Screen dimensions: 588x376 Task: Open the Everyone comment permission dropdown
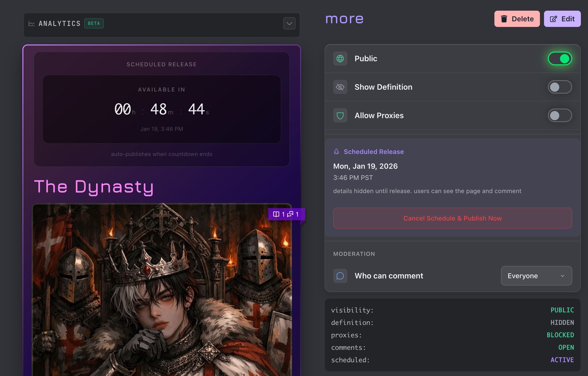536,276
